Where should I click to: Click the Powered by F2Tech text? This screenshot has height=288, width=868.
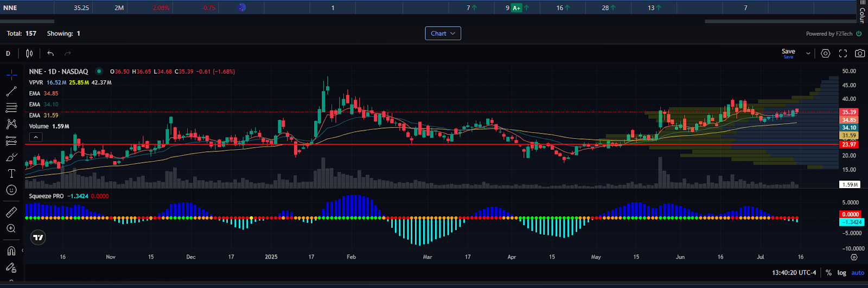pyautogui.click(x=829, y=34)
